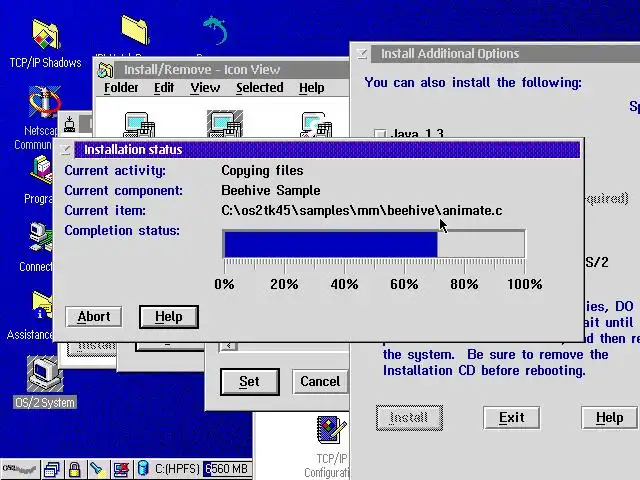Open the Edit menu in Install/Remove
Screen dimensions: 640x480
[164, 88]
